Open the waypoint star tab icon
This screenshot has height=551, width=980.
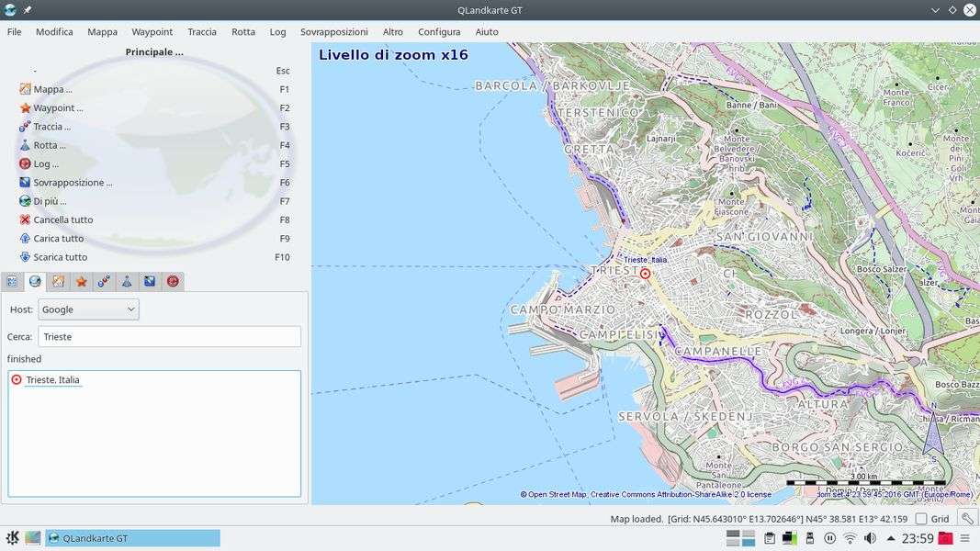pyautogui.click(x=81, y=282)
